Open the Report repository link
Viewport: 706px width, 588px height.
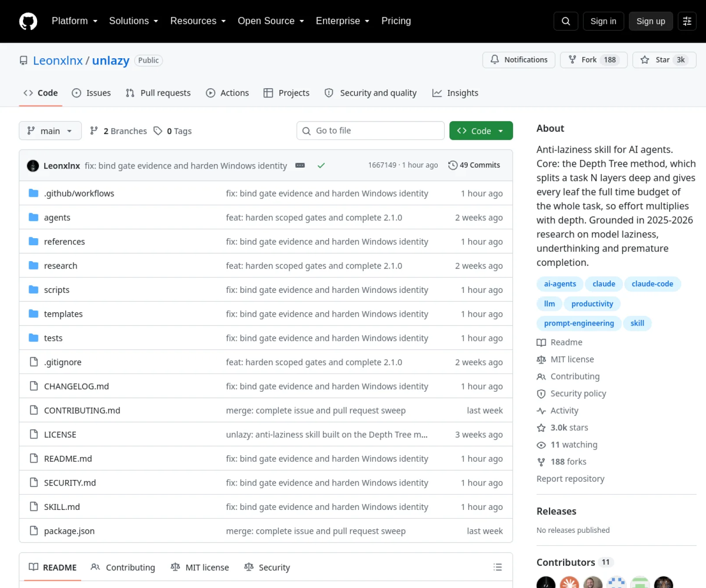tap(570, 479)
